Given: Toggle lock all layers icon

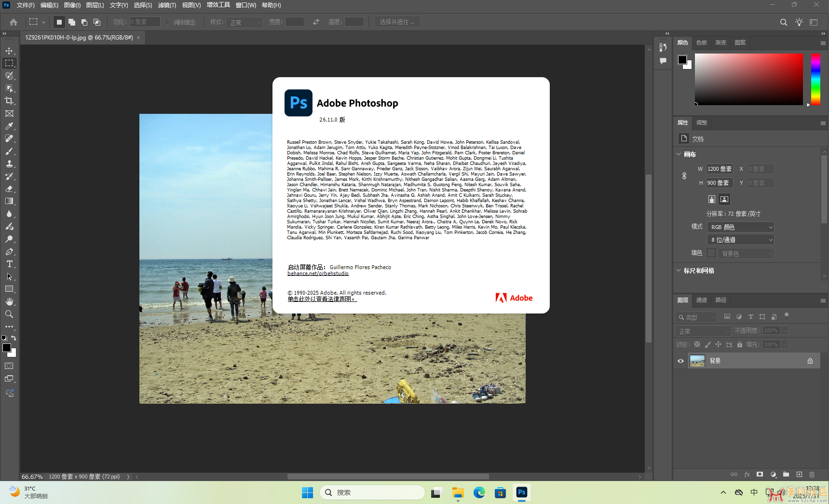Looking at the screenshot, I should tap(740, 344).
